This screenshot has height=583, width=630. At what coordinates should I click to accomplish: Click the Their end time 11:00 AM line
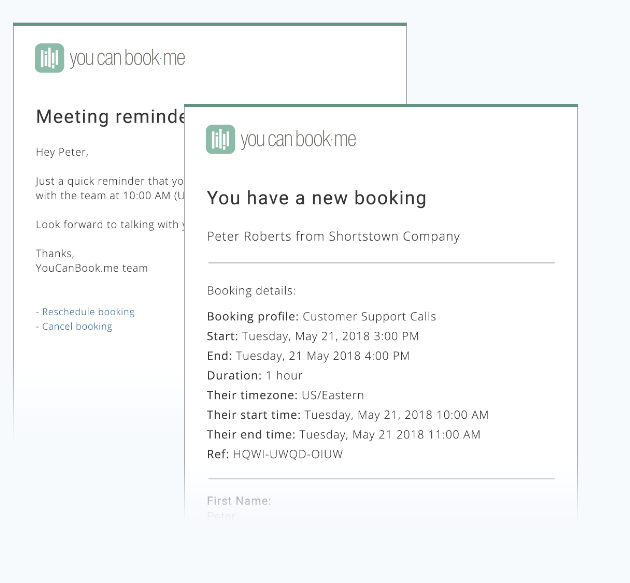[x=343, y=435]
